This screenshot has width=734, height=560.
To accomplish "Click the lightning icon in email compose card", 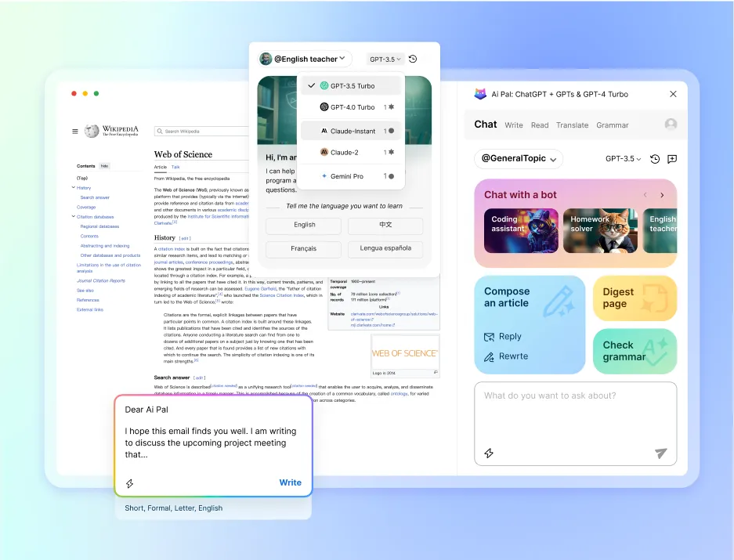I will pyautogui.click(x=130, y=483).
